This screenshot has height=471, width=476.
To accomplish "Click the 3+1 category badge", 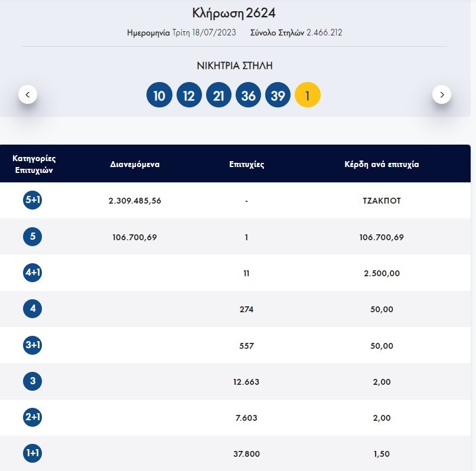I will point(32,345).
